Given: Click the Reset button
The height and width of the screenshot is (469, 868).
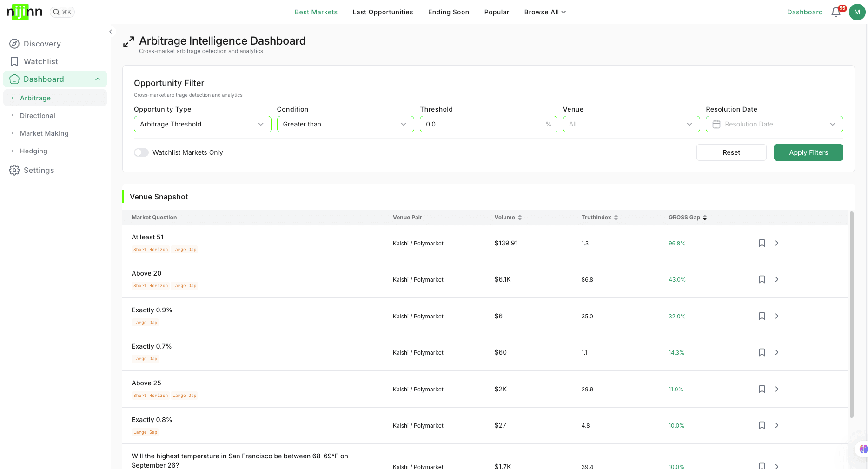Looking at the screenshot, I should pyautogui.click(x=731, y=152).
